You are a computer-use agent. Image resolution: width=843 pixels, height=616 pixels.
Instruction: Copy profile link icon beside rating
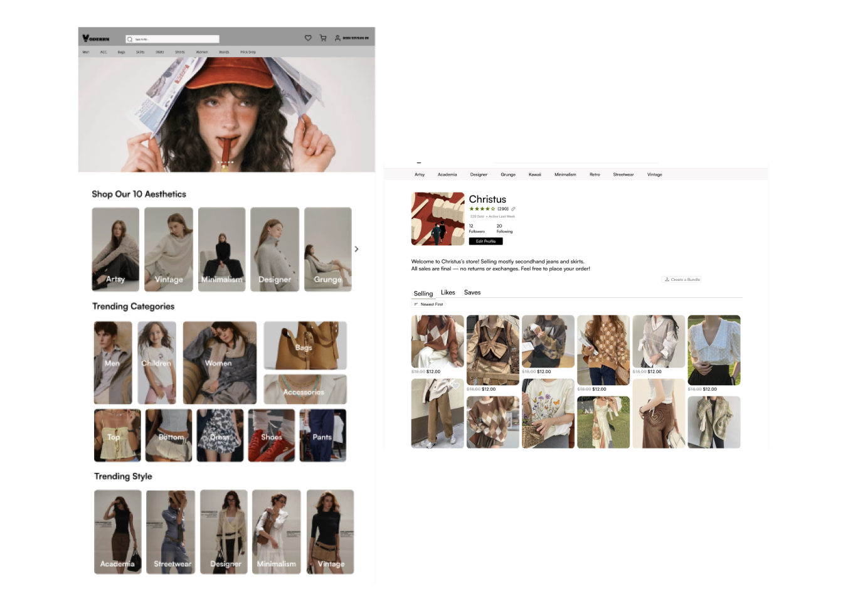click(x=513, y=209)
